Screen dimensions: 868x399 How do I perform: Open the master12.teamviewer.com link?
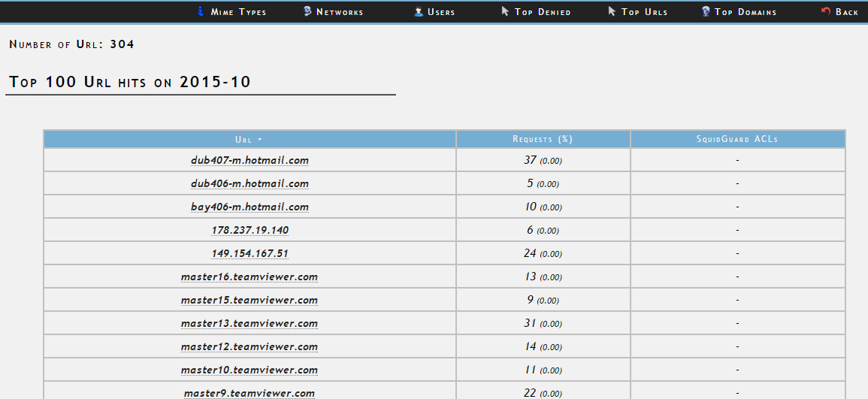point(249,346)
